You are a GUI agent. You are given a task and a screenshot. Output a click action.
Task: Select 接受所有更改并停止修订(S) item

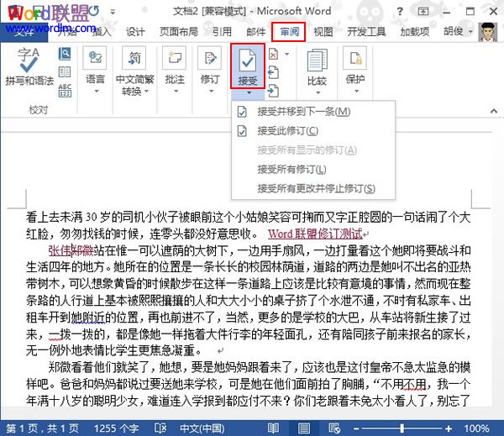coord(313,188)
